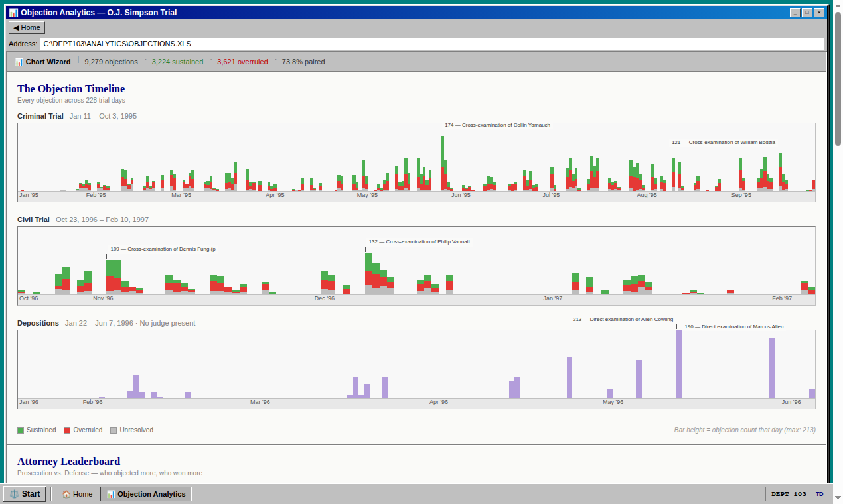Click the Home back button in toolbar

pyautogui.click(x=27, y=27)
